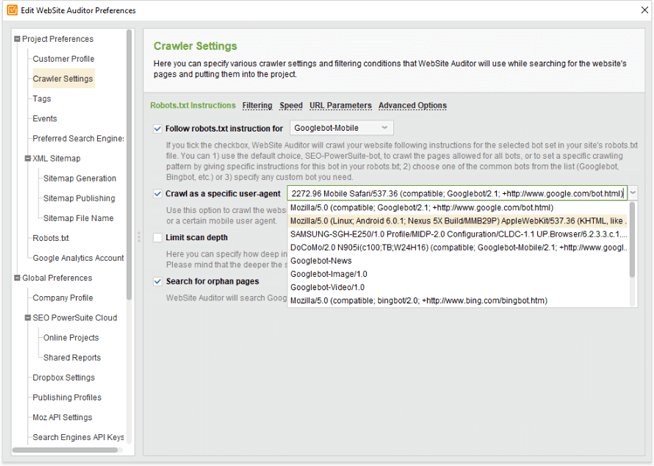Viewport: 654px width, 466px height.
Task: Open the Tags preferences
Action: click(42, 98)
